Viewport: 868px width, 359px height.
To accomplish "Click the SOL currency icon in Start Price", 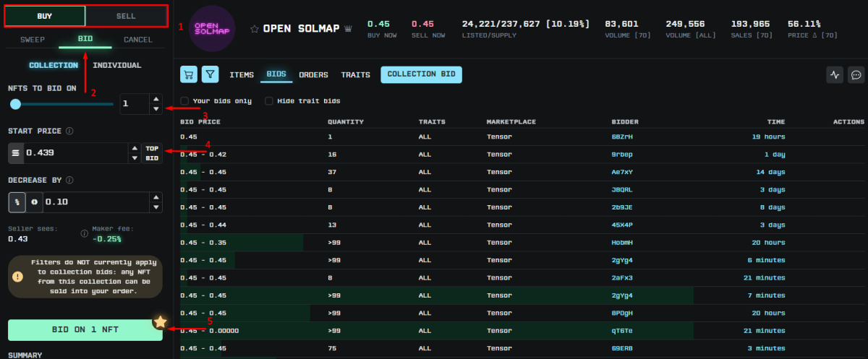I will click(15, 153).
